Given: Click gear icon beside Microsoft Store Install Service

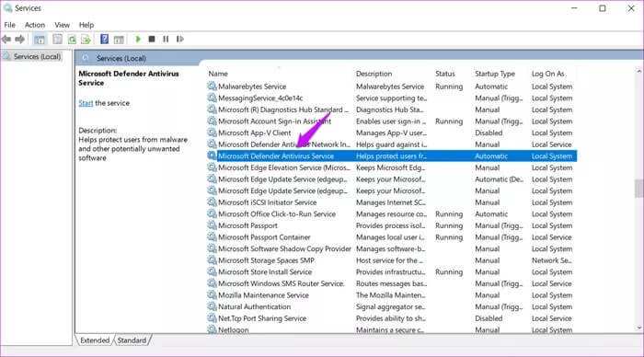Looking at the screenshot, I should point(212,271).
